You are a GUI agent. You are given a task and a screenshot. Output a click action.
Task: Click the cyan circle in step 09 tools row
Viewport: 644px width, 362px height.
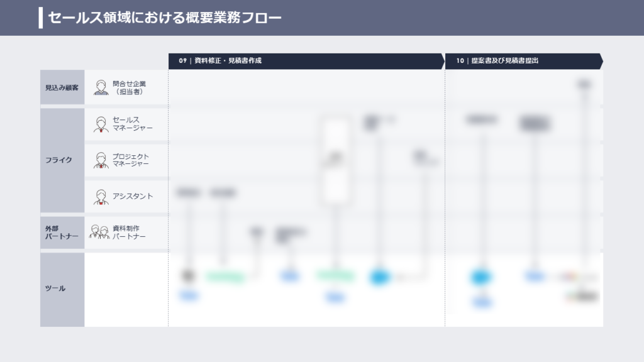coord(380,277)
